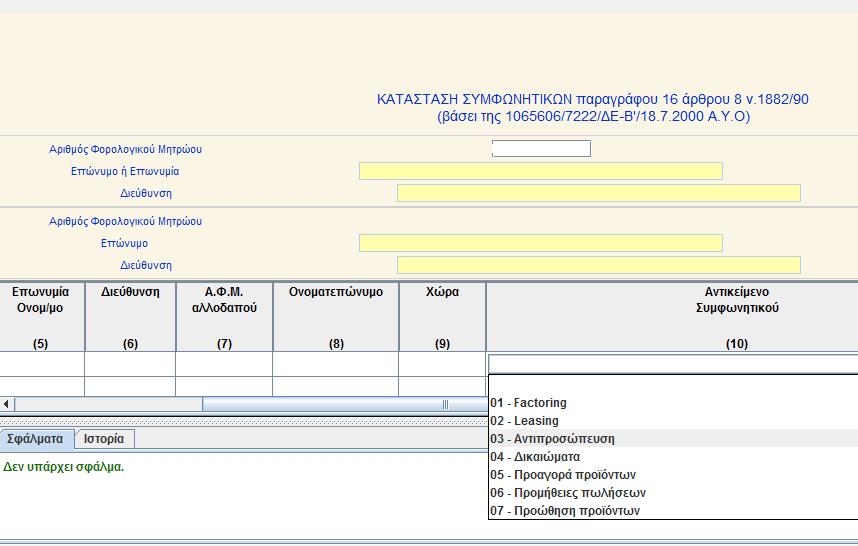Click the Αντικείμενο Συμφωνητικού (10) column header
The width and height of the screenshot is (858, 546).
(673, 317)
